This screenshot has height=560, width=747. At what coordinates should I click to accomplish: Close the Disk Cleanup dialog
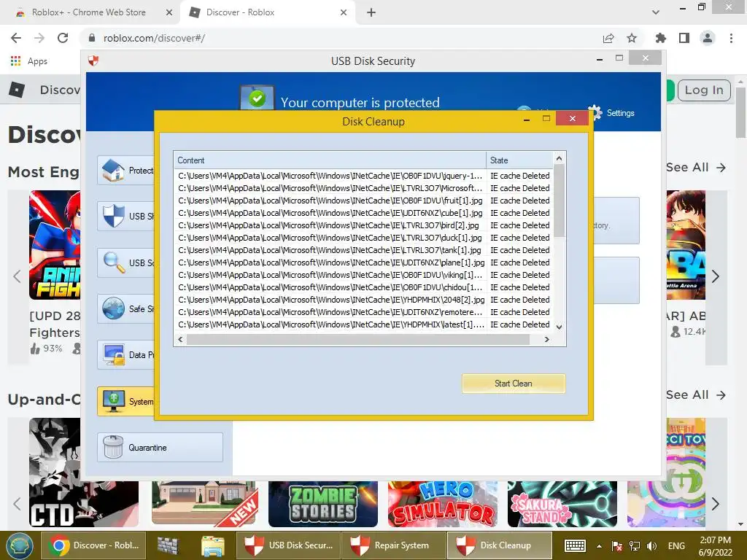click(x=572, y=118)
